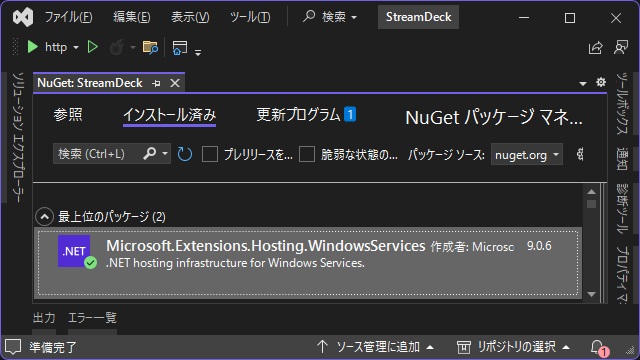Open the ファイル(F) menu
640x360 pixels.
point(69,17)
